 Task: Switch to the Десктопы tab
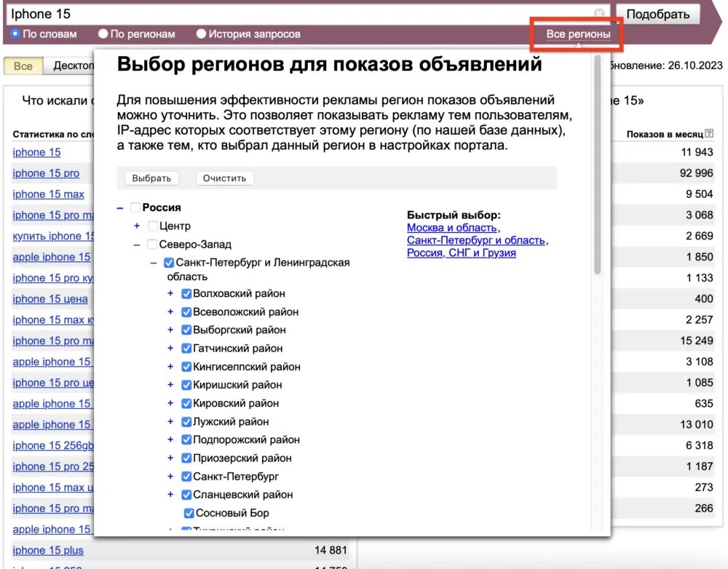pyautogui.click(x=70, y=66)
